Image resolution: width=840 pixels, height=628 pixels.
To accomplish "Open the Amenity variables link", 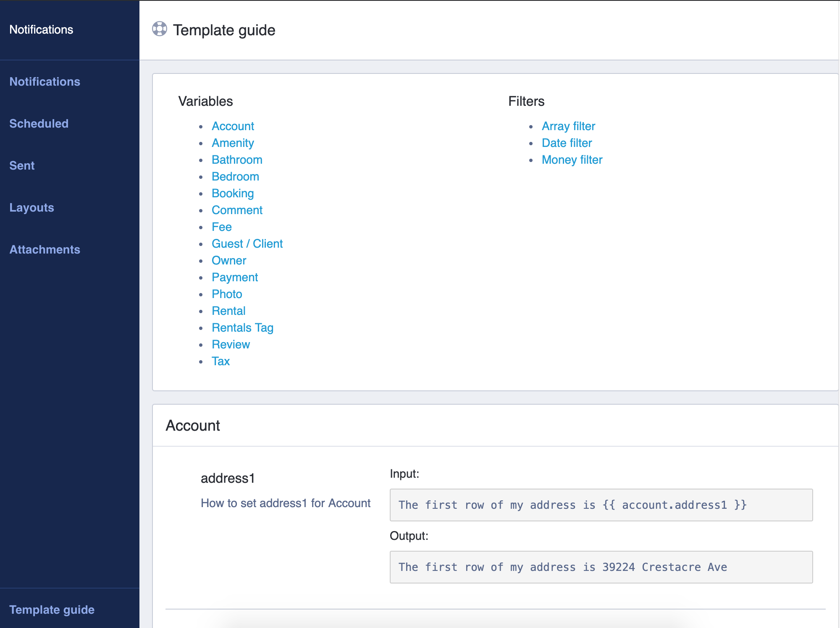I will click(x=233, y=143).
